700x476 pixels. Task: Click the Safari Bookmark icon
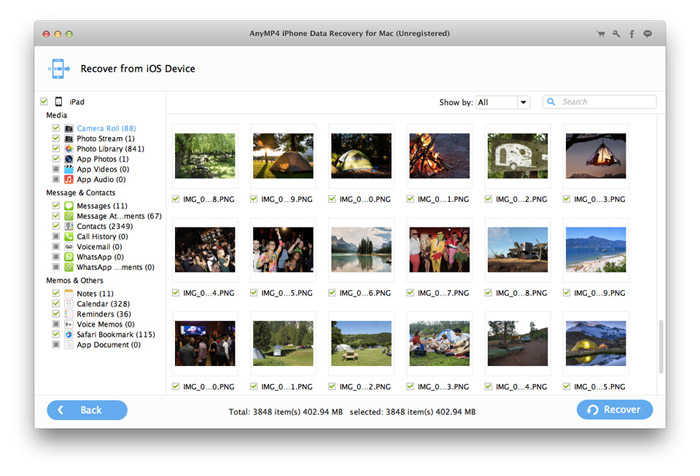[69, 334]
